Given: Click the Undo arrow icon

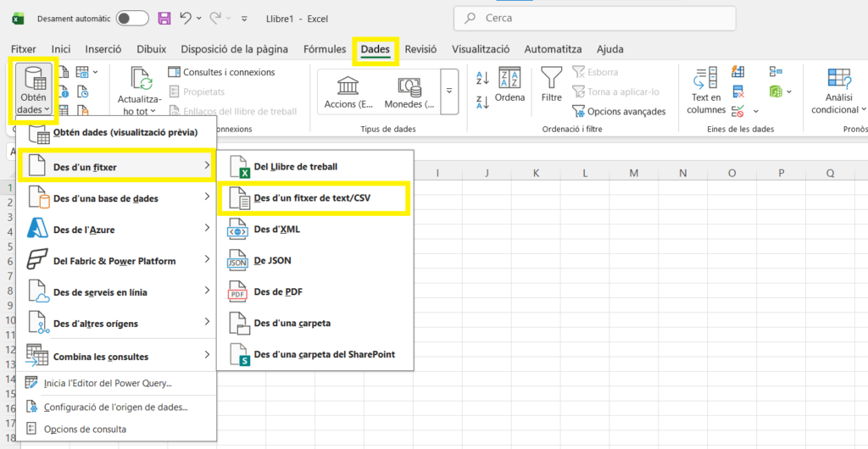Looking at the screenshot, I should tap(186, 19).
